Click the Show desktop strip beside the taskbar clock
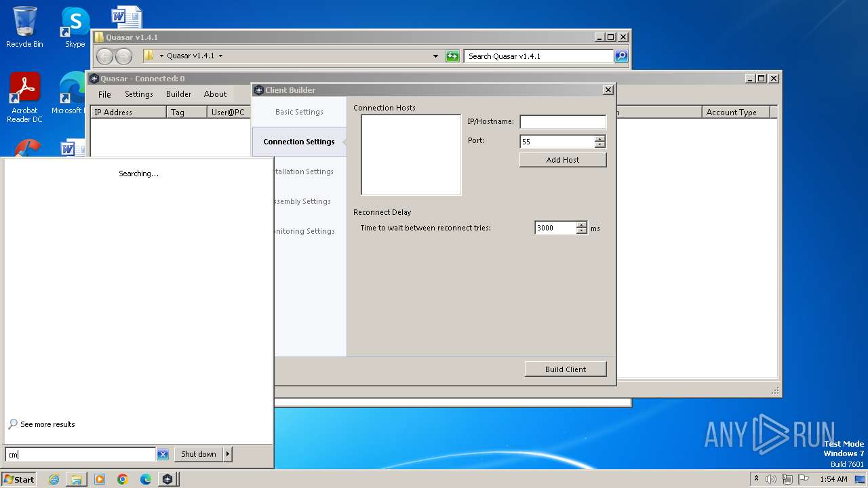This screenshot has height=488, width=868. point(861,479)
